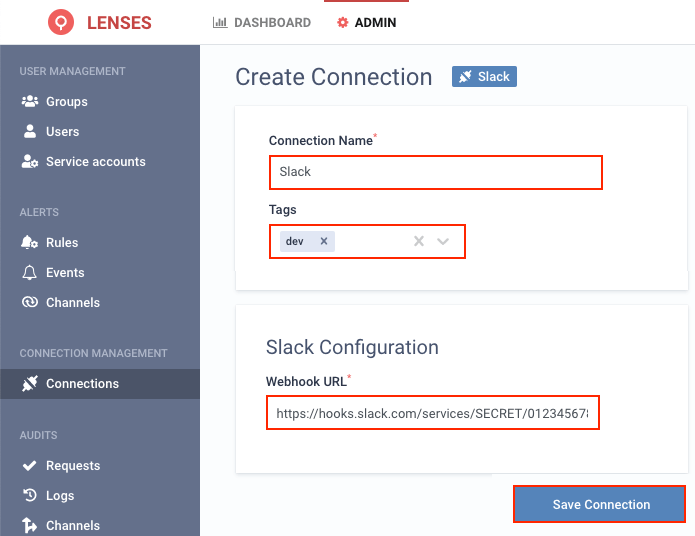Click the Service accounts icon
This screenshot has width=695, height=536.
coord(30,161)
